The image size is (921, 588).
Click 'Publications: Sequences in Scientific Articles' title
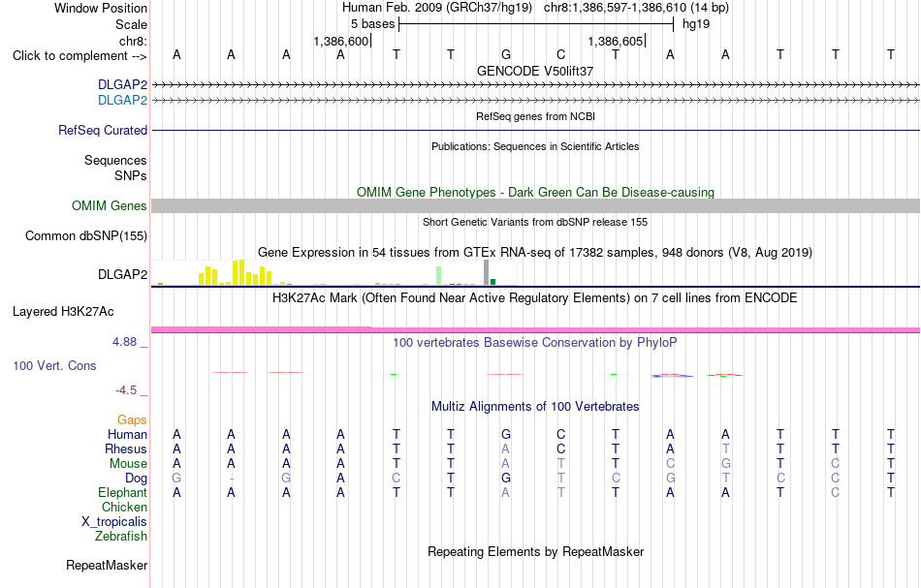coord(535,146)
